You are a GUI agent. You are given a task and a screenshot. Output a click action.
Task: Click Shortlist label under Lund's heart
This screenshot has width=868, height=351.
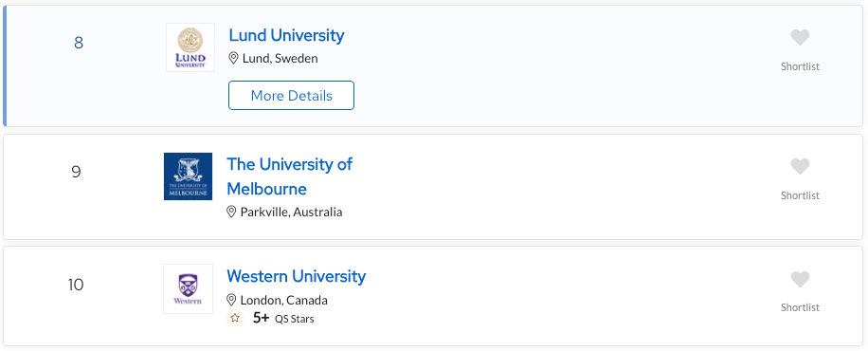coord(800,66)
